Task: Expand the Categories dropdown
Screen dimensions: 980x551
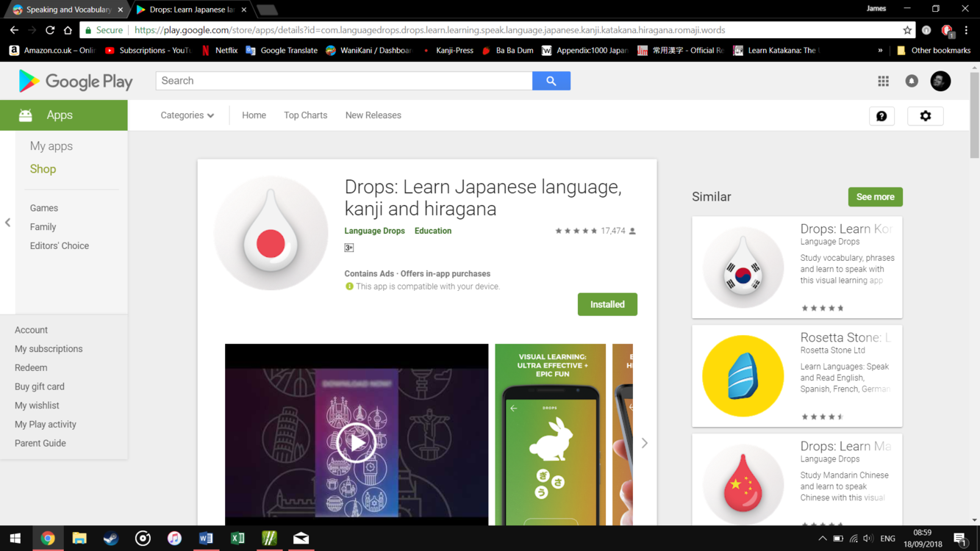Action: (187, 115)
